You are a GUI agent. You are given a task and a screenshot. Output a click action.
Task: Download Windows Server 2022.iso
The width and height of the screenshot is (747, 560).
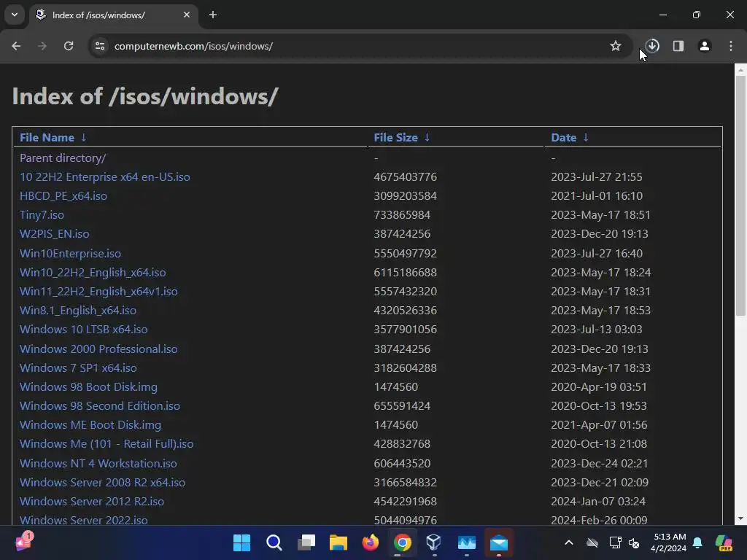(84, 520)
